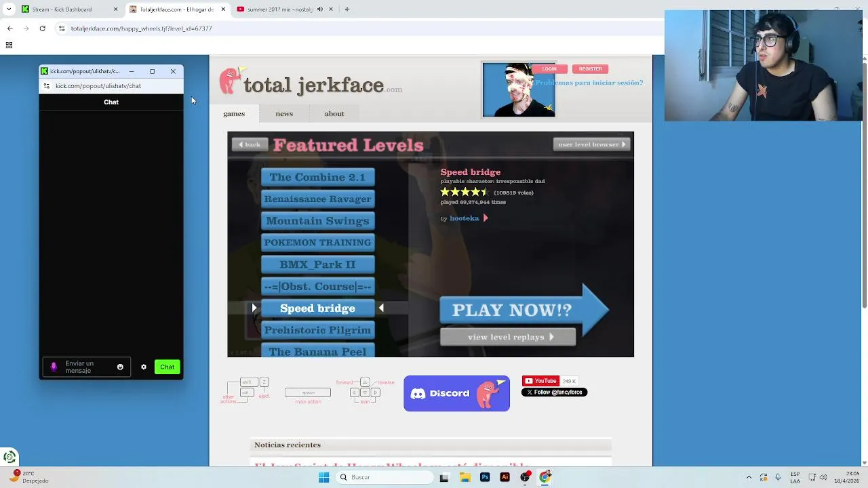Mute the summer 2017 mix tab audio
This screenshot has width=868, height=488.
click(321, 9)
